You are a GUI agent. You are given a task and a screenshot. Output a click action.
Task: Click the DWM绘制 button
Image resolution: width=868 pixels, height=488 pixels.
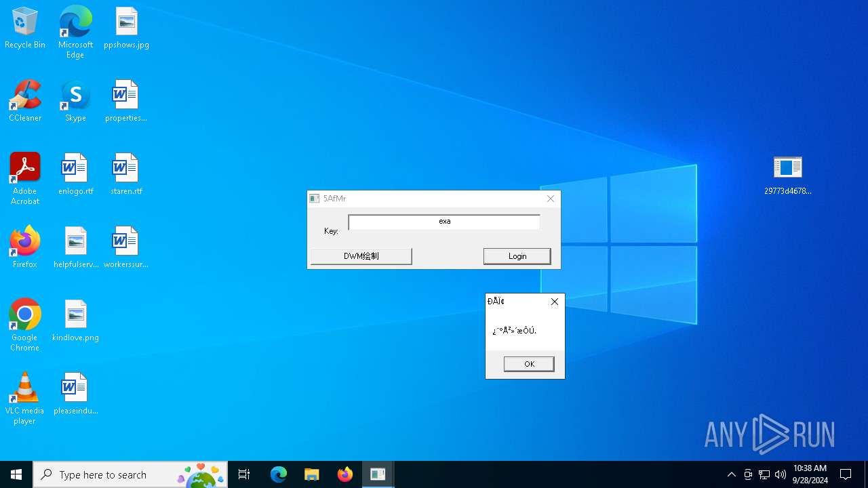361,256
